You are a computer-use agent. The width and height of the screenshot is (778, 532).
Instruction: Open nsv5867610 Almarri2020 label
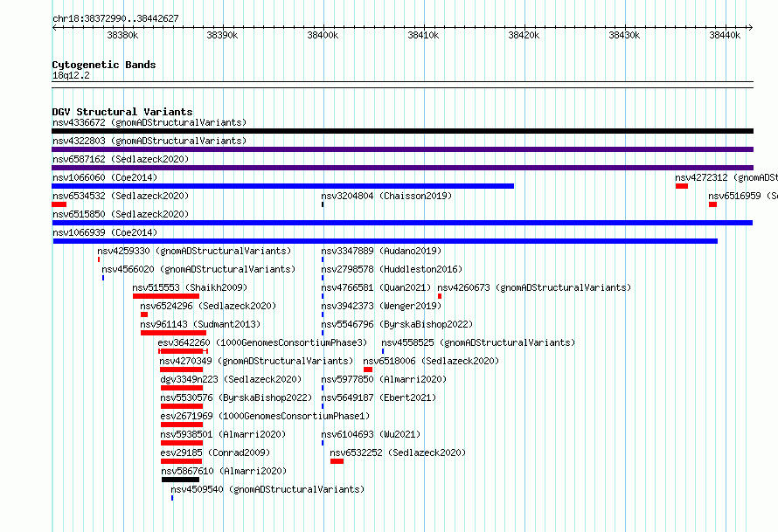tap(224, 471)
